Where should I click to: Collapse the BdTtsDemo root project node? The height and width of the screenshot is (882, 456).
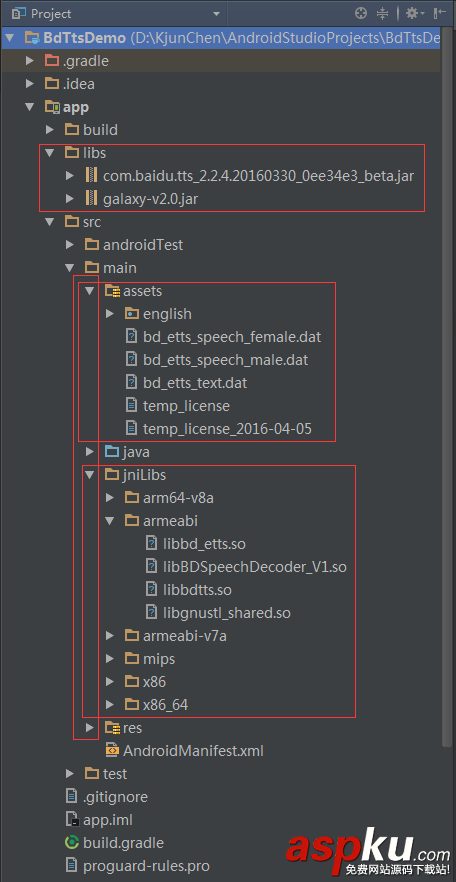click(x=10, y=38)
